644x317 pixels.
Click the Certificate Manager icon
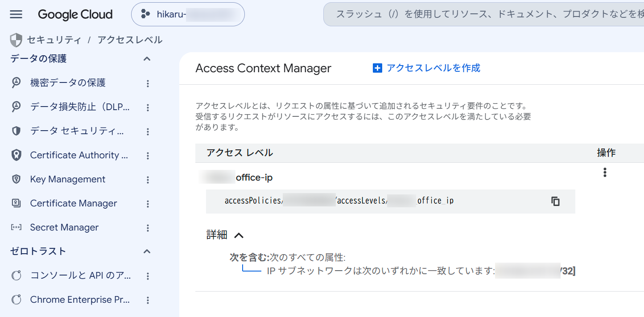[16, 203]
